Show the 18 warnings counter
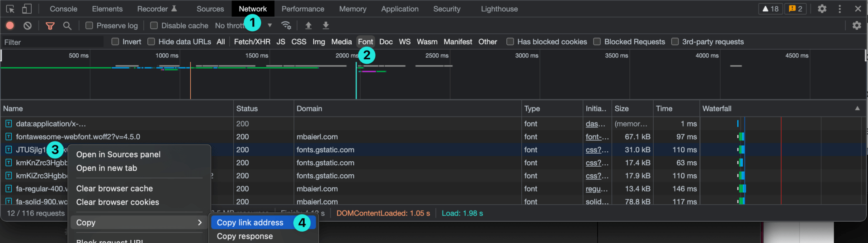Viewport: 868px width, 243px height. [x=770, y=9]
